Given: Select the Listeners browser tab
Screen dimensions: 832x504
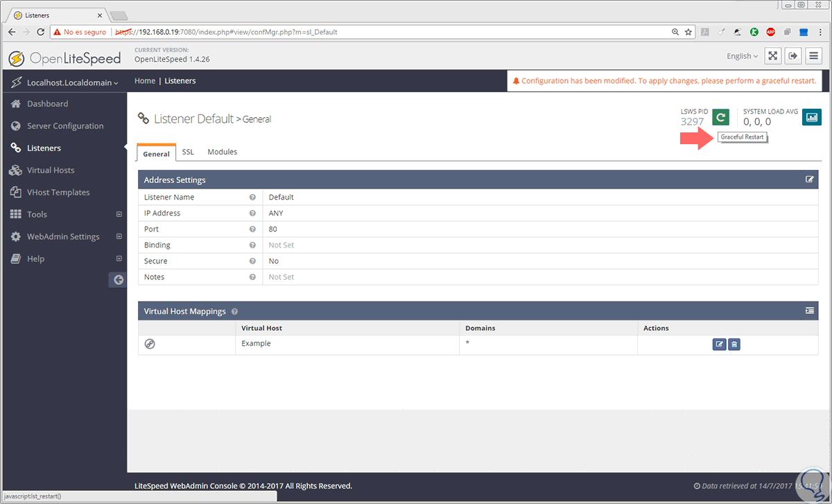Looking at the screenshot, I should point(58,15).
